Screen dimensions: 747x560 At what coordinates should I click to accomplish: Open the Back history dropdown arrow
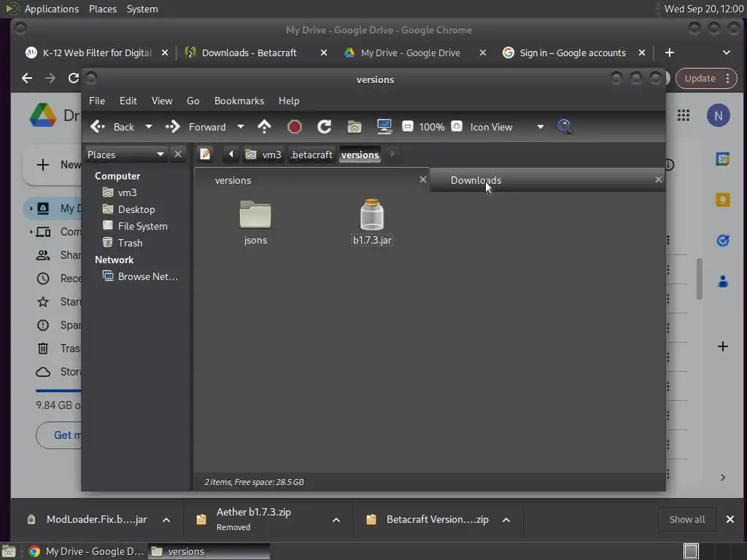click(x=149, y=127)
